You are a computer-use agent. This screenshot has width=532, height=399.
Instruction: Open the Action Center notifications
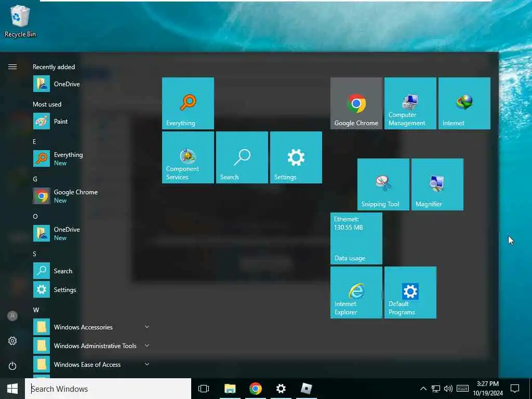pos(515,389)
